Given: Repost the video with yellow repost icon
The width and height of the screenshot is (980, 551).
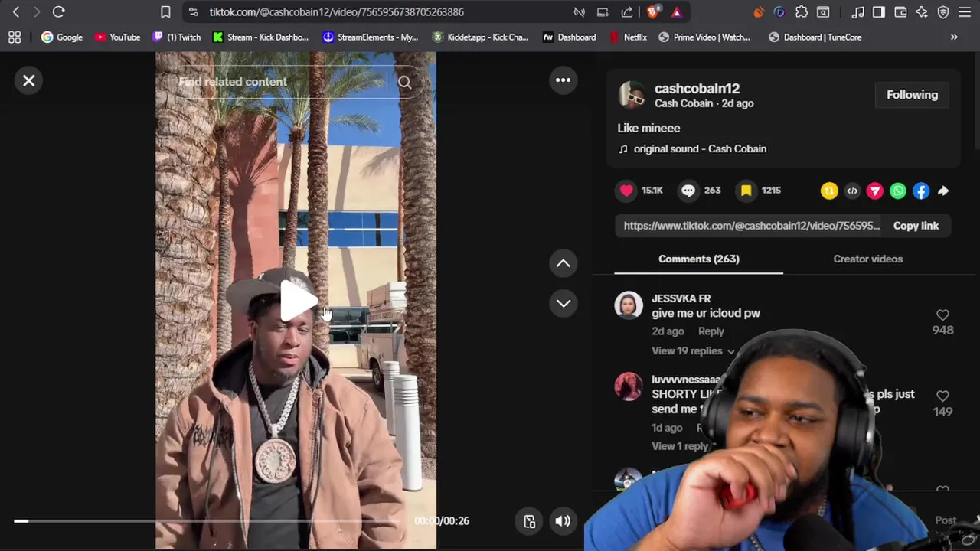Looking at the screenshot, I should [x=829, y=191].
